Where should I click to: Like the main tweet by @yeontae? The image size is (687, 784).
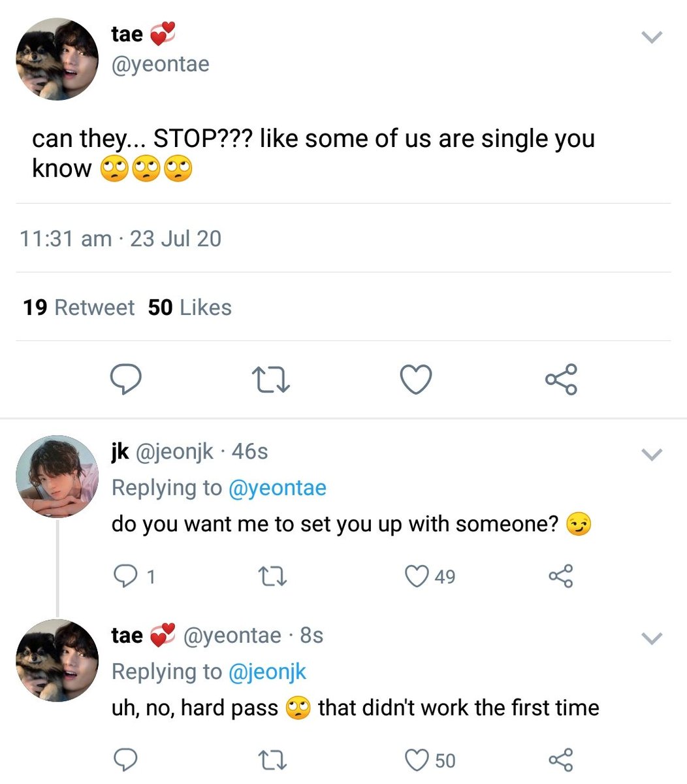[416, 379]
